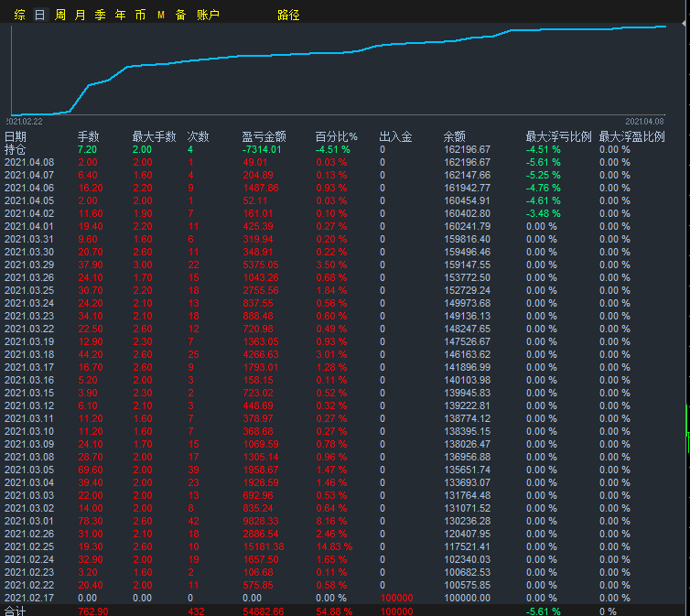Select the 持仓 holdings row label

coord(16,149)
